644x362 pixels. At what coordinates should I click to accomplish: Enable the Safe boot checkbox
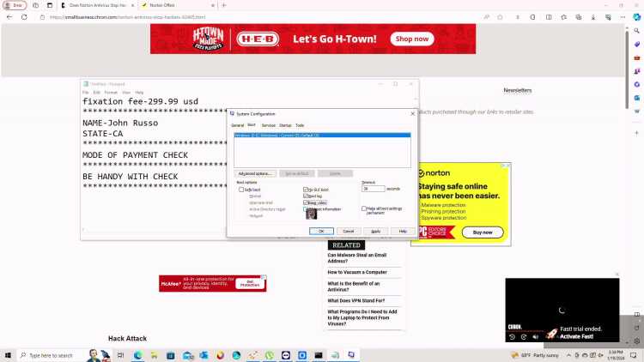point(241,190)
